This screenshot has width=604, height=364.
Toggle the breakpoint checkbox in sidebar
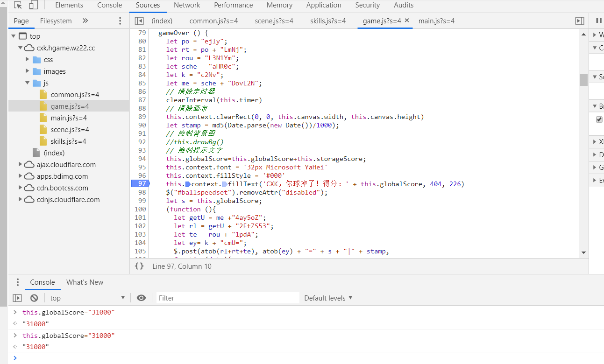click(599, 119)
